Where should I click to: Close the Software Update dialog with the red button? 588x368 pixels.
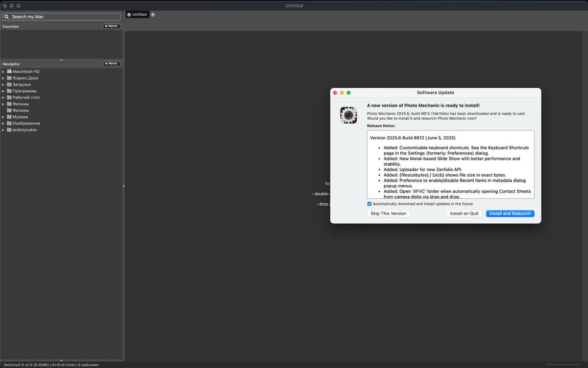tap(335, 93)
